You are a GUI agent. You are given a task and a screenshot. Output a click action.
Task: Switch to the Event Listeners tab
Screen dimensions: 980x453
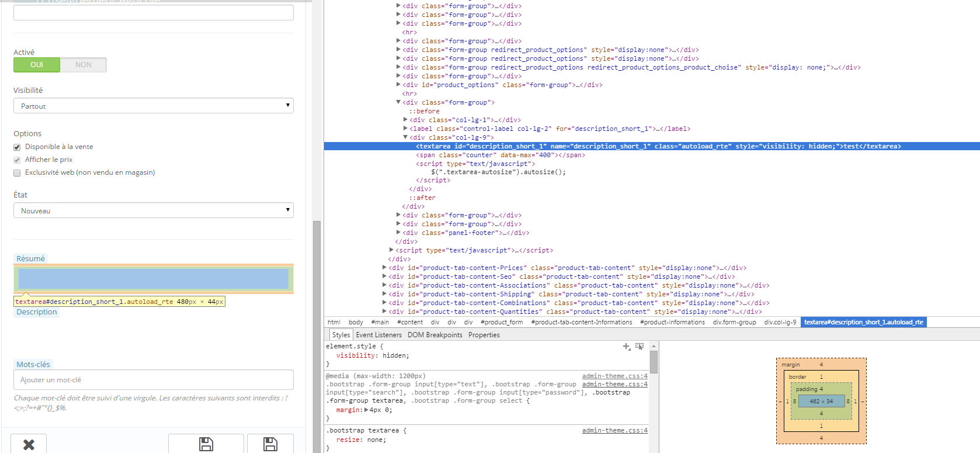(379, 335)
